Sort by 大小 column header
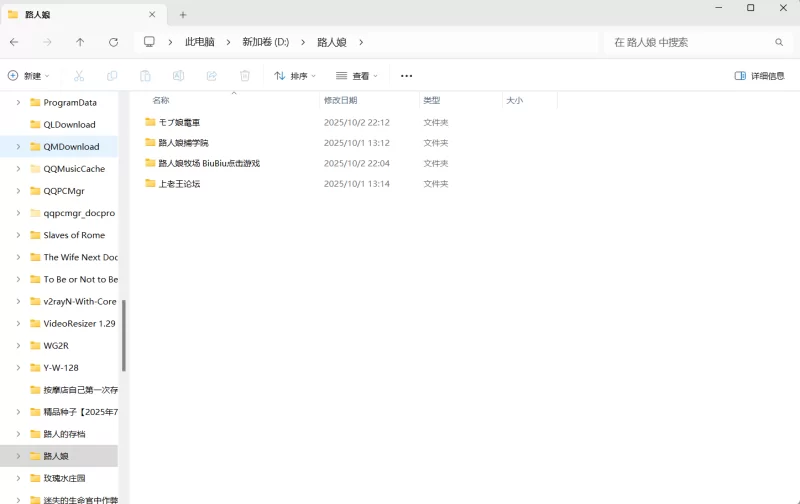The height and width of the screenshot is (504, 800). [x=514, y=100]
